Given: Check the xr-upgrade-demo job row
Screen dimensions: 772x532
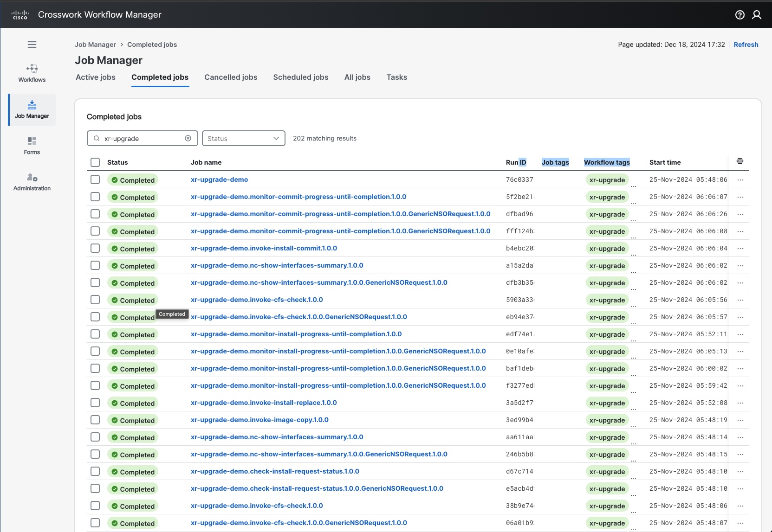Looking at the screenshot, I should 95,179.
